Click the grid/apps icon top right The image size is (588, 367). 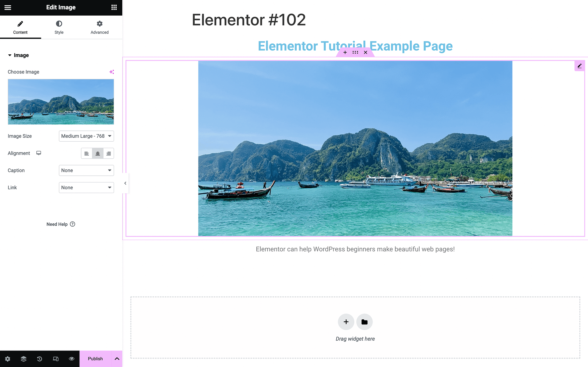pos(114,7)
